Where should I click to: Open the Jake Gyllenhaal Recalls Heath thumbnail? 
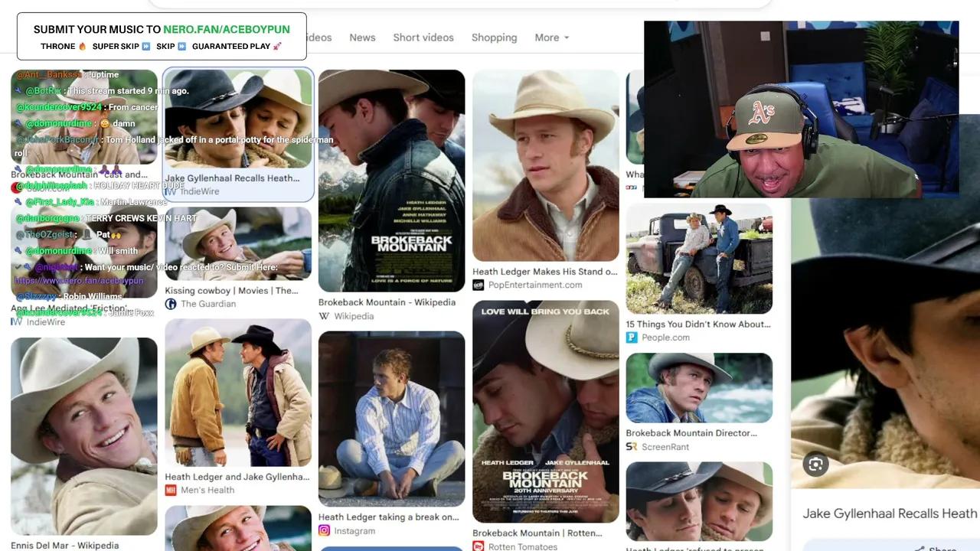click(x=238, y=119)
